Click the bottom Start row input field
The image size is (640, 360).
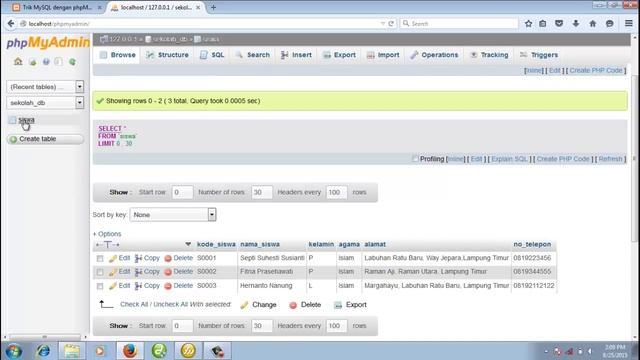[x=182, y=326]
